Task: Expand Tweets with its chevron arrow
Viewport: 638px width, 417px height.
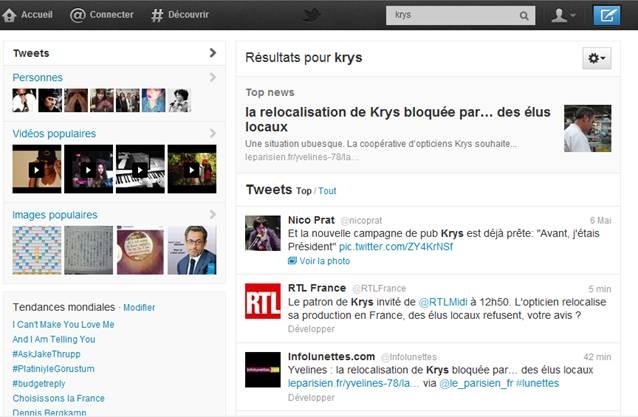Action: 212,53
